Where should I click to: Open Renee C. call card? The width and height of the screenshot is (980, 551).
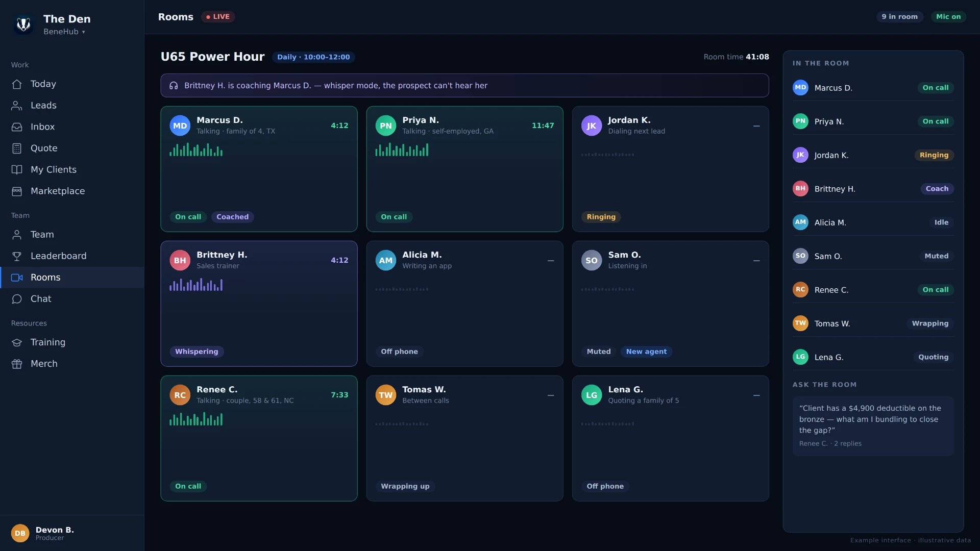click(259, 438)
